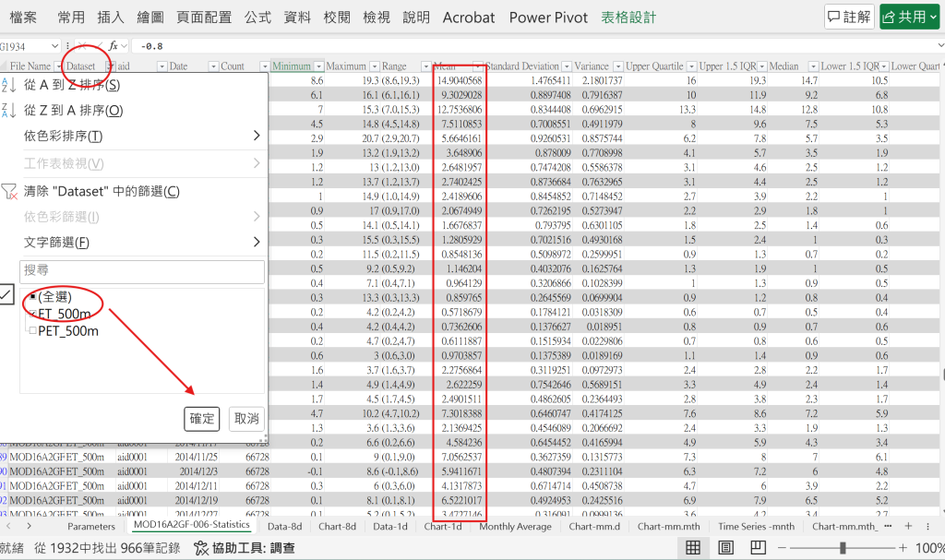
Task: Click the previous sheet tab arrow
Action: point(8,526)
